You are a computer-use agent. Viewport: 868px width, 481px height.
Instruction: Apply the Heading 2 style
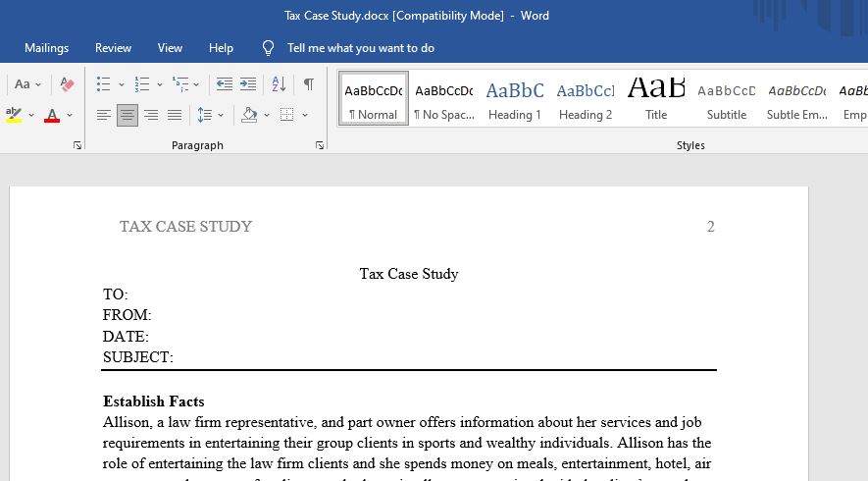[x=586, y=98]
